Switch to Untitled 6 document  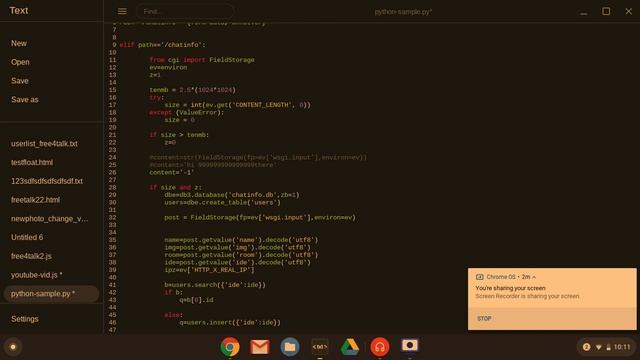click(27, 238)
